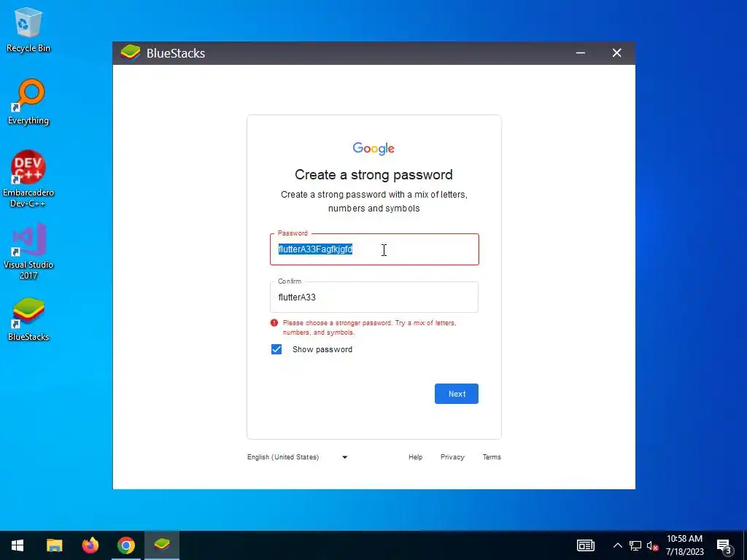Click the red error alert icon
This screenshot has width=747, height=560.
click(x=274, y=323)
